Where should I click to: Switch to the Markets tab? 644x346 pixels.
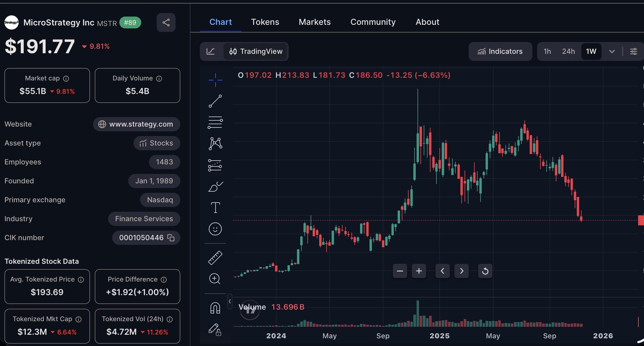pyautogui.click(x=314, y=22)
